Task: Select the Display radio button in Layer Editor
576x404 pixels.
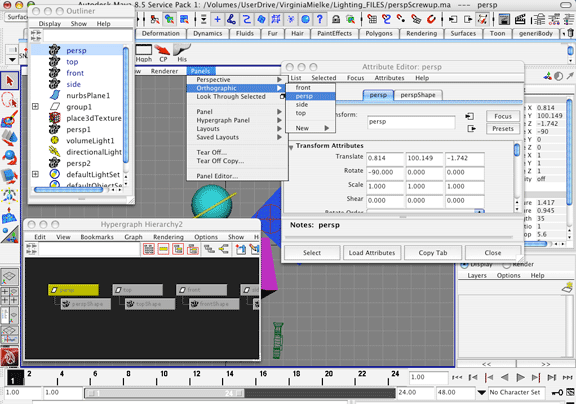Action: 464,264
